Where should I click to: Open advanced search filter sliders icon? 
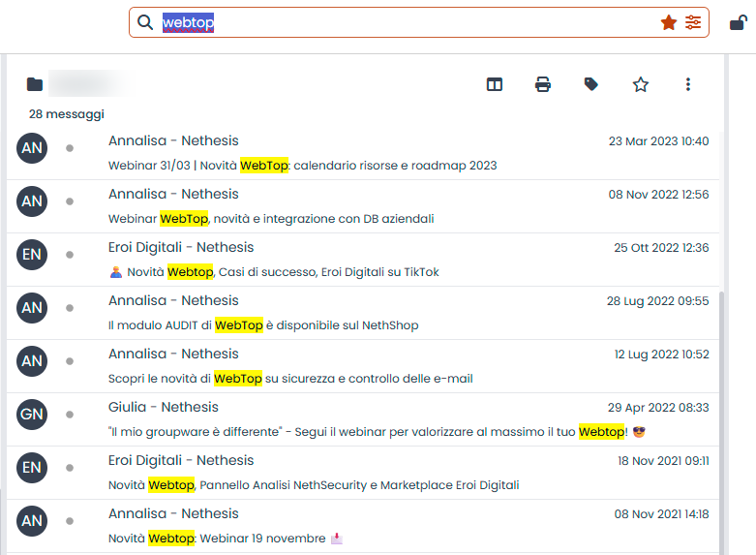coord(693,22)
